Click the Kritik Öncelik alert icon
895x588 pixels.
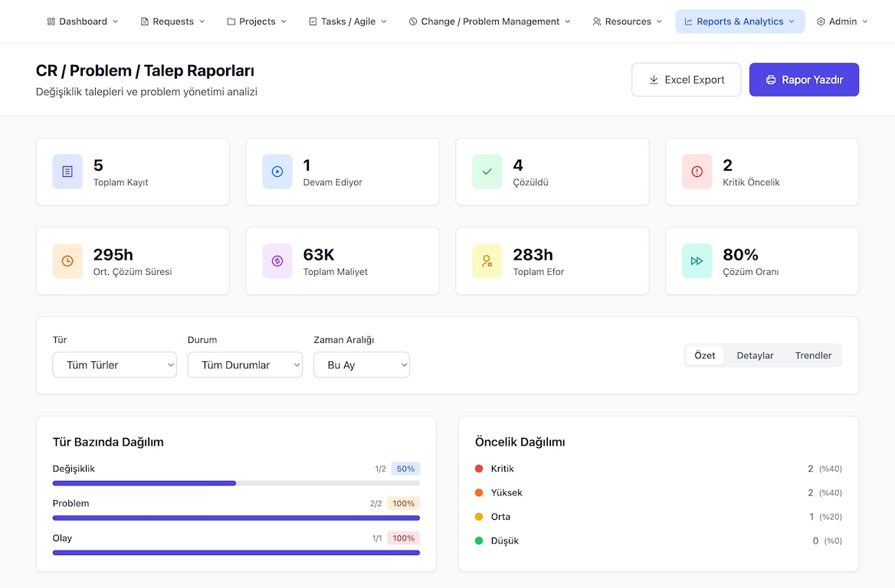(697, 171)
